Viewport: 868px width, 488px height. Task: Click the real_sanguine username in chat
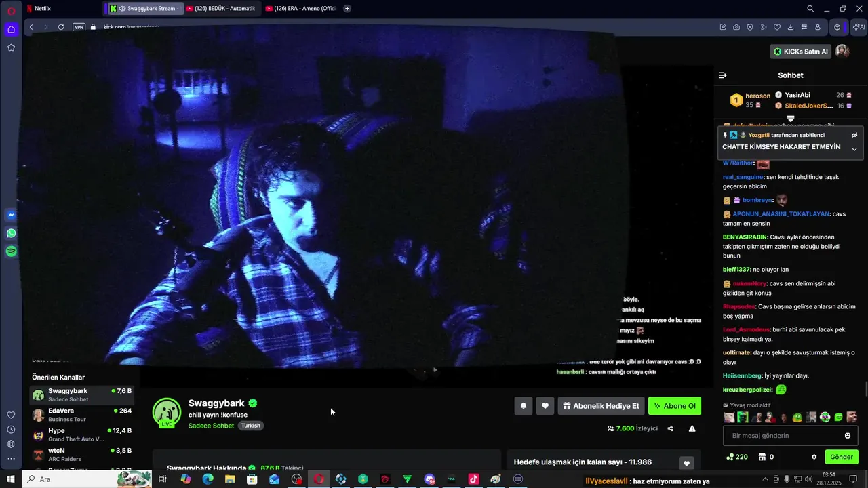[743, 177]
